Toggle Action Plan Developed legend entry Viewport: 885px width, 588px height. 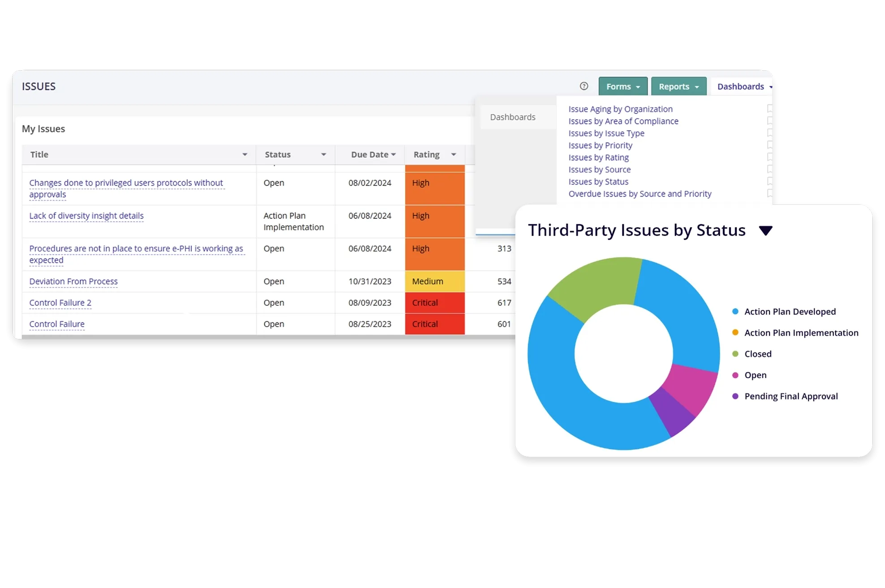coord(790,312)
